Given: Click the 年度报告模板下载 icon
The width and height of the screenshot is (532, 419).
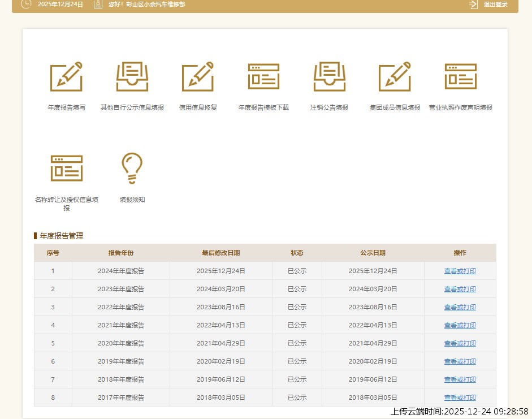Looking at the screenshot, I should click(x=263, y=77).
